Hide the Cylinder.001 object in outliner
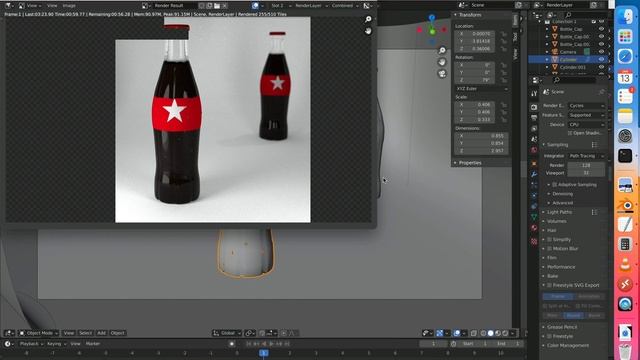The width and height of the screenshot is (640, 360). [x=601, y=67]
